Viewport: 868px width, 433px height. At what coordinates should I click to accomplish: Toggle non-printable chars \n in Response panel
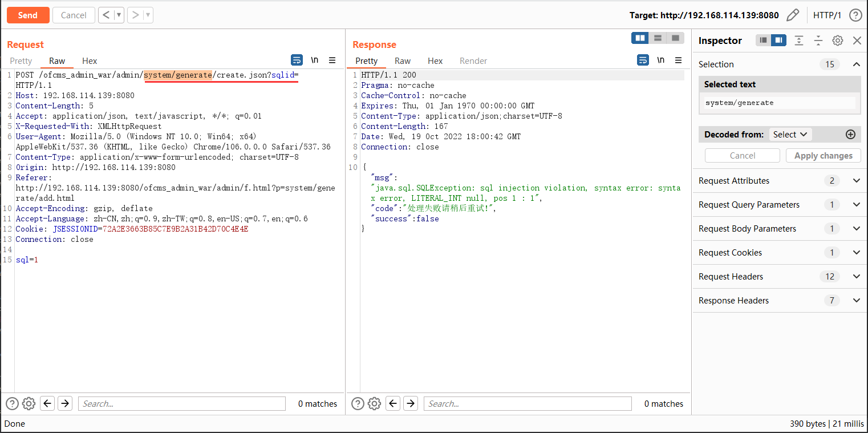click(x=660, y=60)
